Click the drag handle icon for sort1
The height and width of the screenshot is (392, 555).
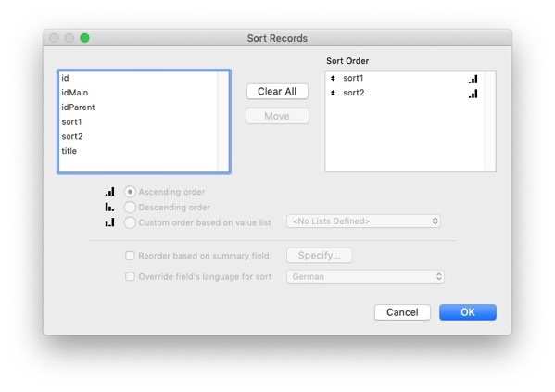click(333, 78)
